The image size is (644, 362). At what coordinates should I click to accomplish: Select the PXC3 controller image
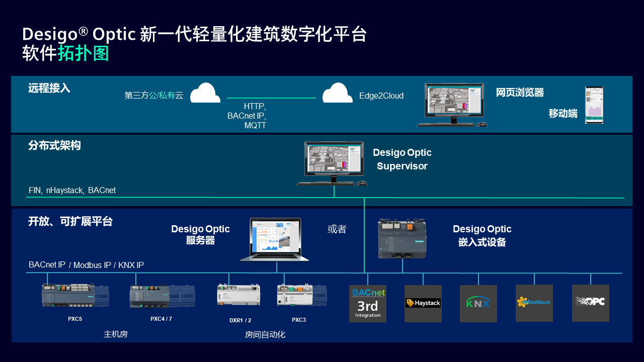[302, 296]
